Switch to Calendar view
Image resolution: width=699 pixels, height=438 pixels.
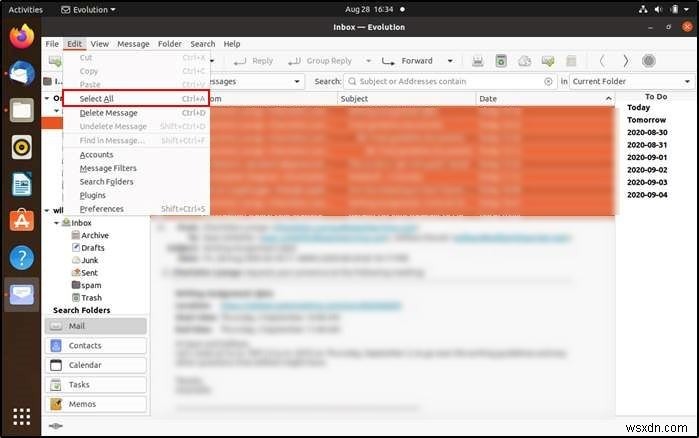pos(95,365)
